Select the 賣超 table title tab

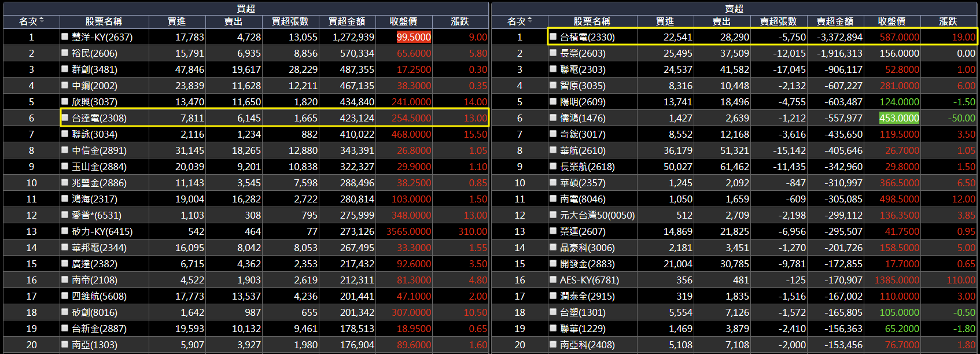tap(734, 8)
